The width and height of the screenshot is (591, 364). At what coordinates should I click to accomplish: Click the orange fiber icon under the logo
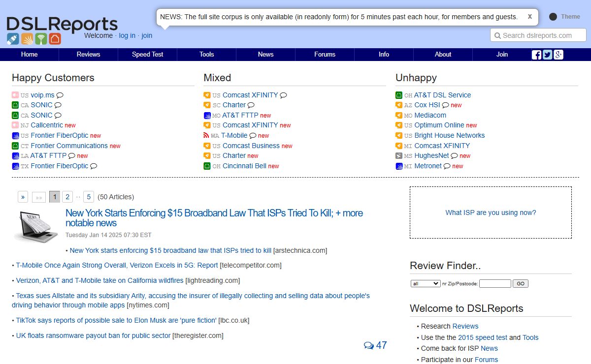pos(27,38)
